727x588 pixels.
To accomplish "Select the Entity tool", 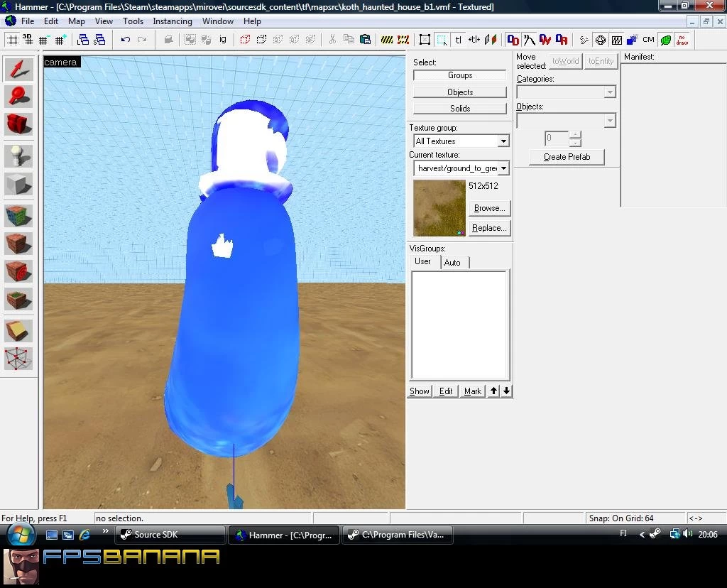I will point(18,156).
